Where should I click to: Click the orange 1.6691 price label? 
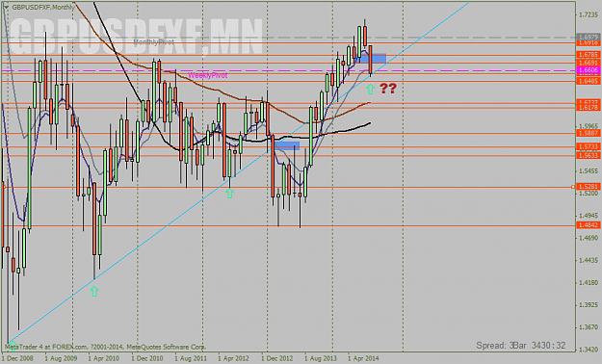(589, 63)
